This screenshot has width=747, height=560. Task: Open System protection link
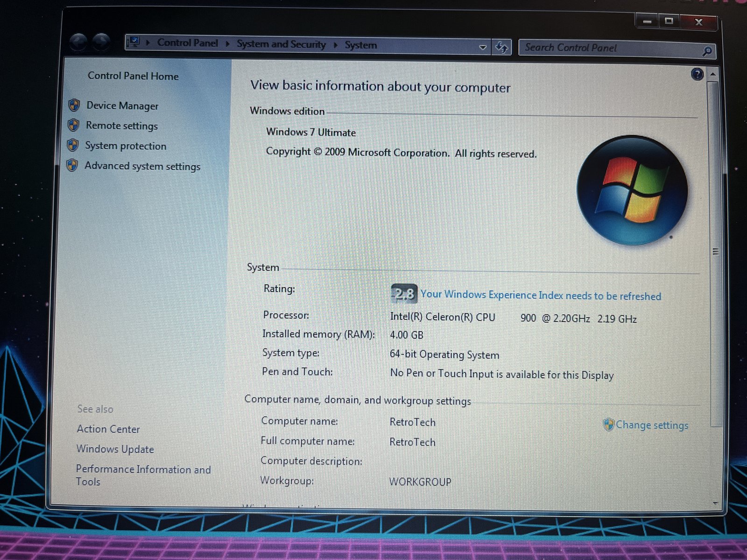126,146
